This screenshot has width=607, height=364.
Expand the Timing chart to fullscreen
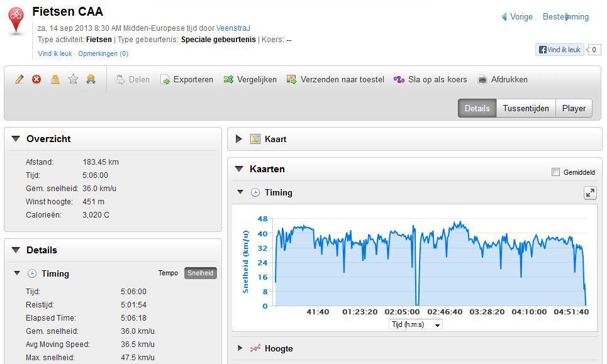(x=590, y=192)
